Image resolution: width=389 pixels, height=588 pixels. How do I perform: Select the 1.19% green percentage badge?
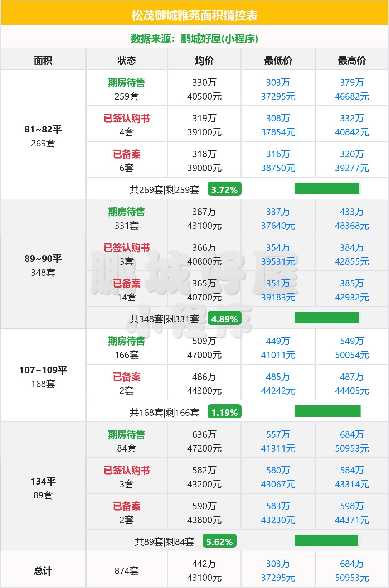[224, 412]
